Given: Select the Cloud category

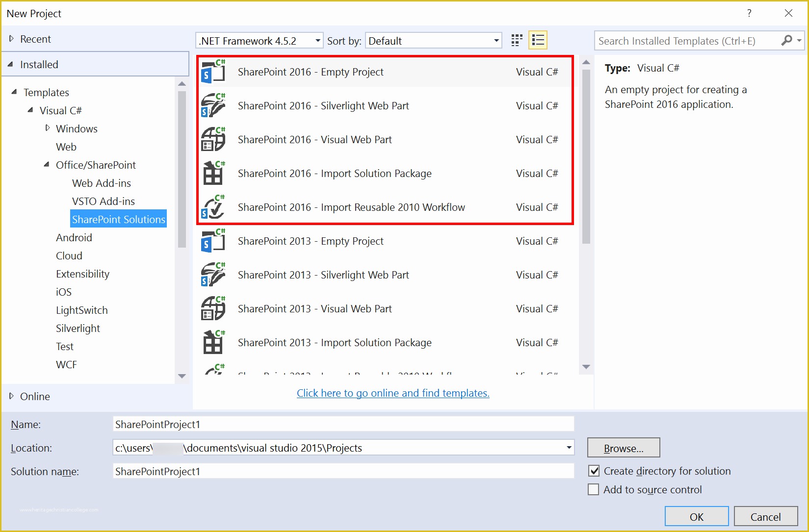Looking at the screenshot, I should pos(69,255).
